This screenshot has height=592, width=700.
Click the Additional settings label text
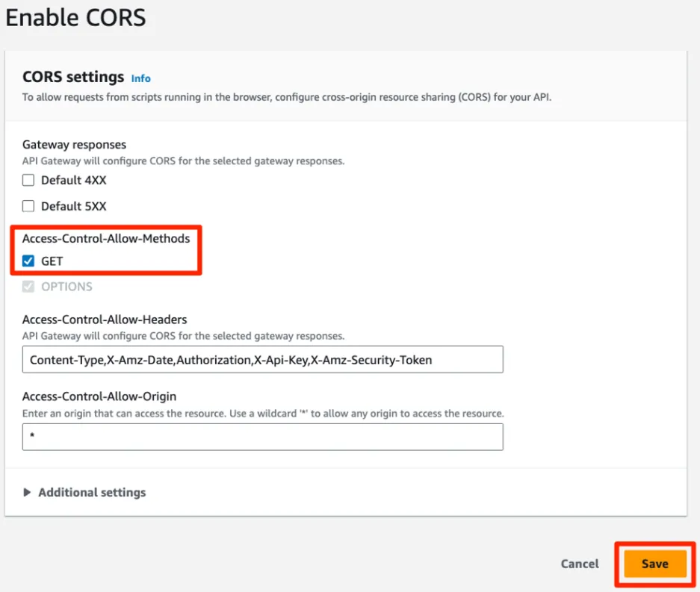[92, 493]
